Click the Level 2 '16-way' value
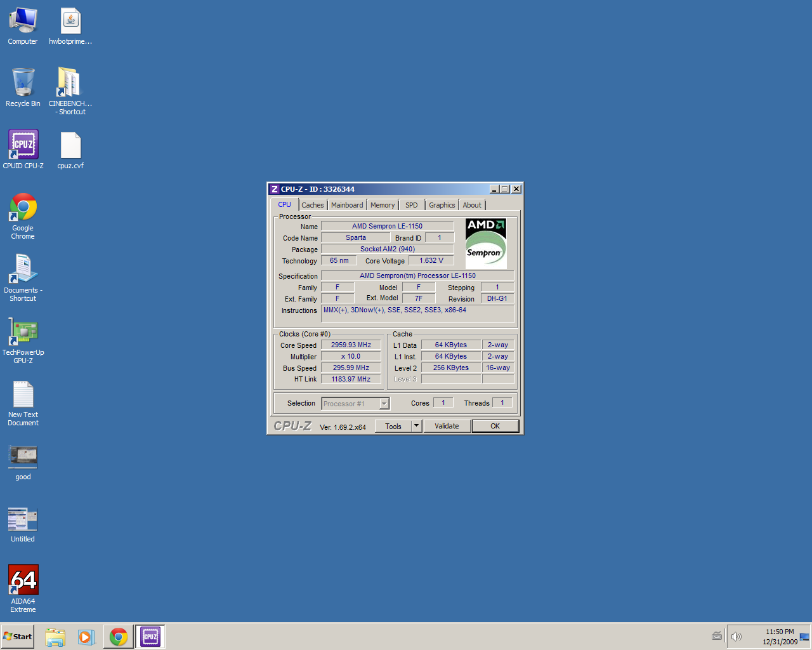This screenshot has width=812, height=650. pos(498,368)
